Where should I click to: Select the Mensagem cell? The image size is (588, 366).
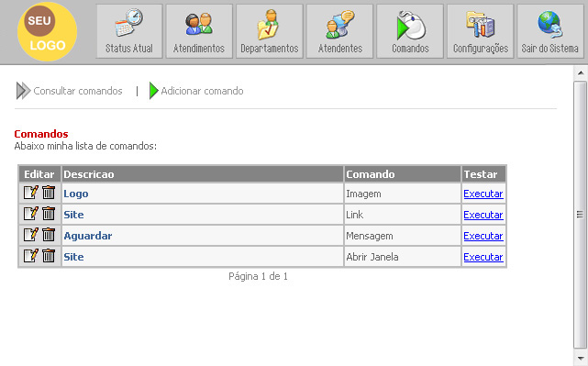[x=403, y=236]
